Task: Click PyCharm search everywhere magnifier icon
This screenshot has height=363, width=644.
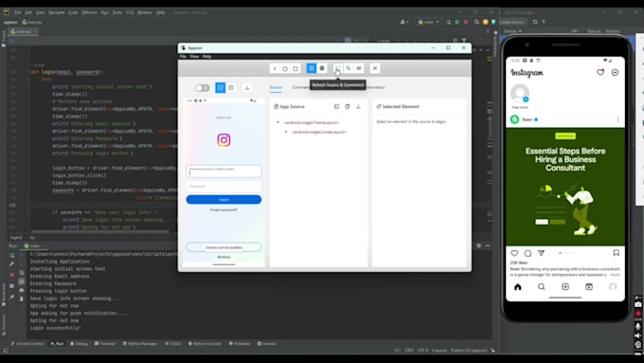Action: point(476,22)
